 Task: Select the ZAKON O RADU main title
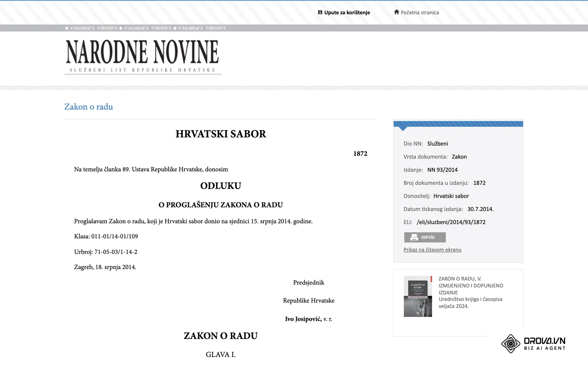[x=220, y=336]
